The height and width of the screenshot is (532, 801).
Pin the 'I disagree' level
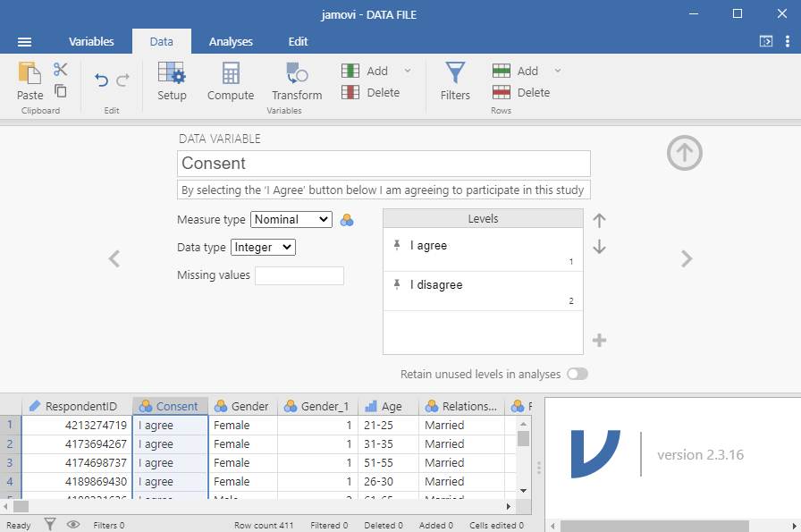[397, 284]
